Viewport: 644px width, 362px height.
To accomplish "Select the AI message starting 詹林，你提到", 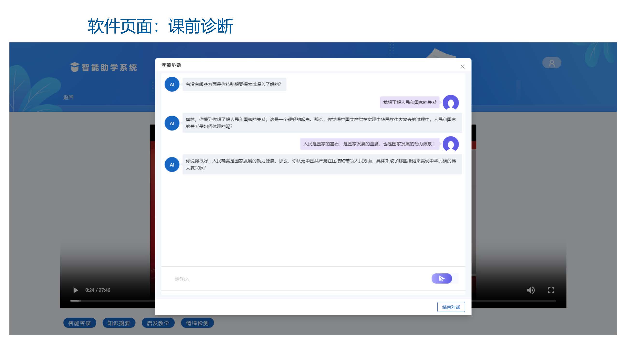I will pos(322,123).
